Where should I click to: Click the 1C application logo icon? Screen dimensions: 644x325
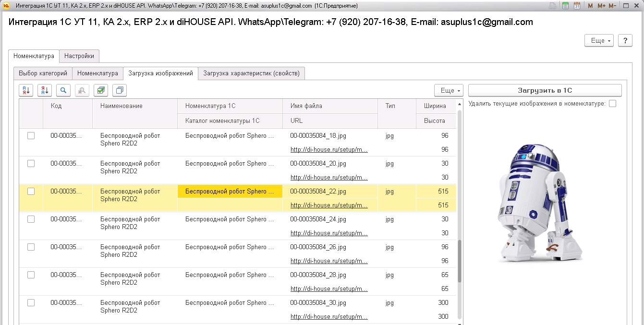(6, 6)
